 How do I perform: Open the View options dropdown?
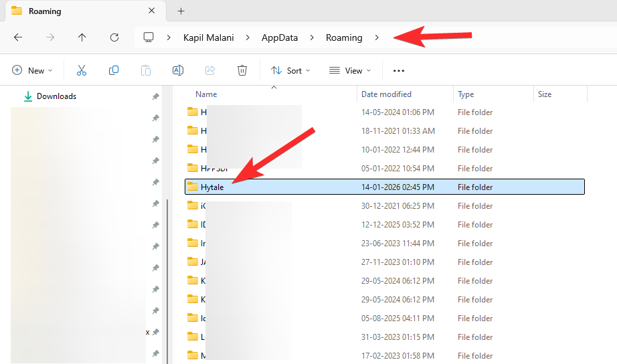pos(349,70)
